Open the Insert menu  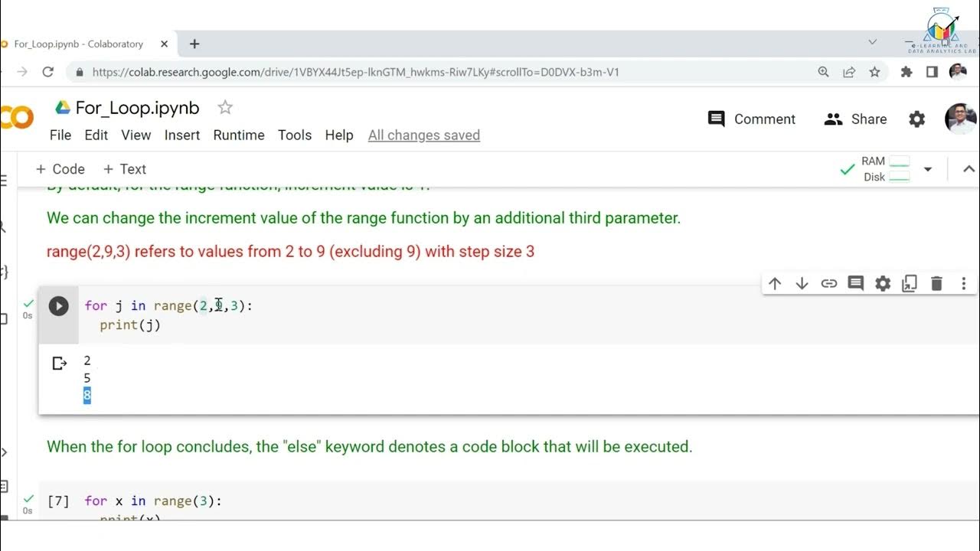182,135
